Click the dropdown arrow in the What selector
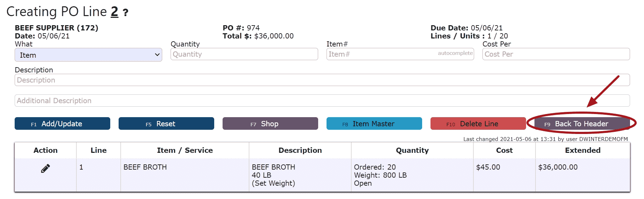The image size is (644, 199). tap(157, 55)
